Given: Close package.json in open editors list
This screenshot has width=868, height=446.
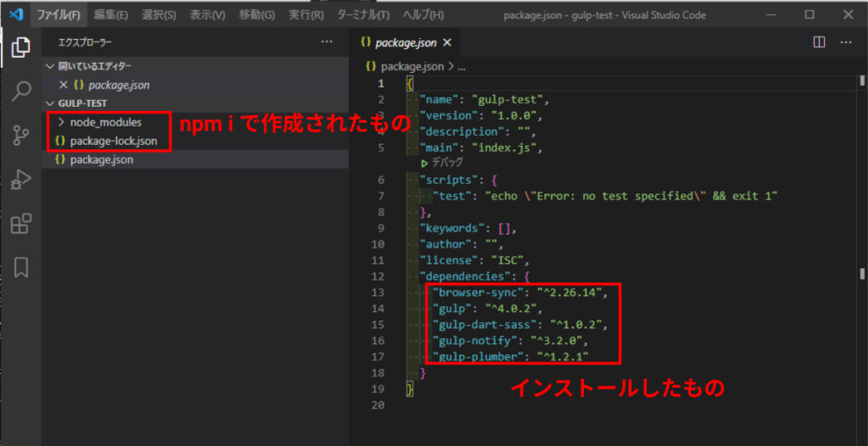Looking at the screenshot, I should tap(63, 86).
